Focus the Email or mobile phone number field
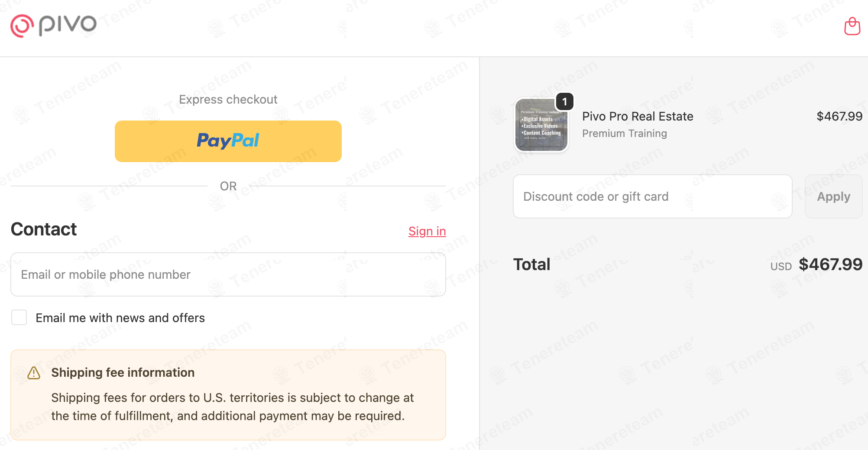The width and height of the screenshot is (868, 450). click(x=228, y=274)
